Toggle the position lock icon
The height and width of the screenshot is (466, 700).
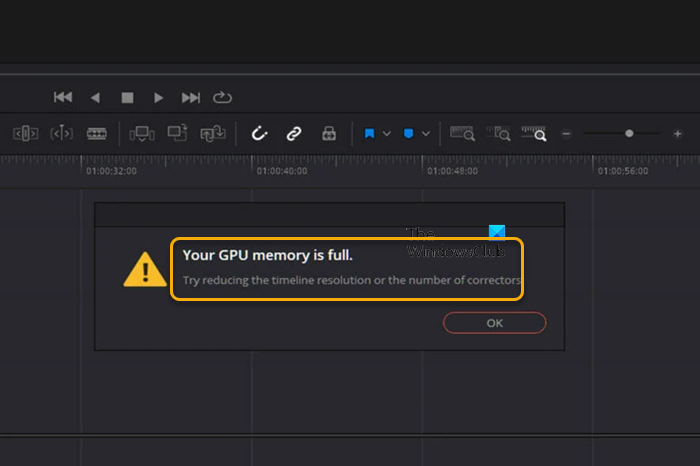[x=329, y=133]
